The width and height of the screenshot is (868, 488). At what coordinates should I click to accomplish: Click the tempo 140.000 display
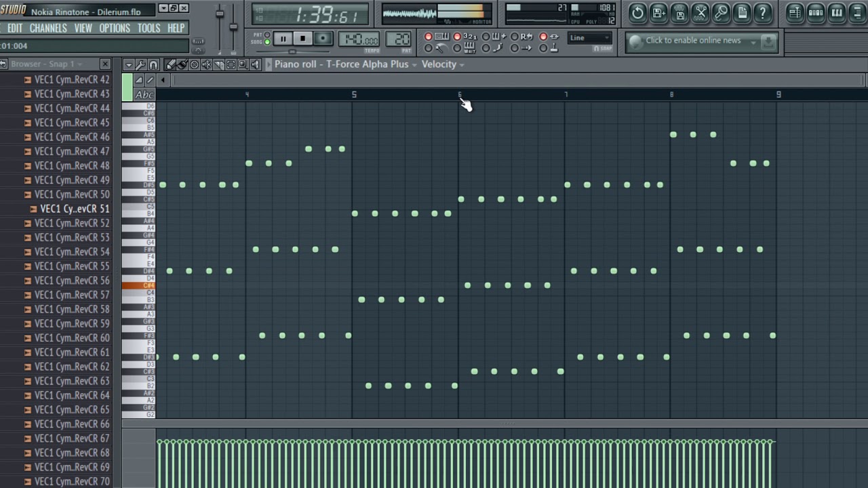(x=359, y=39)
